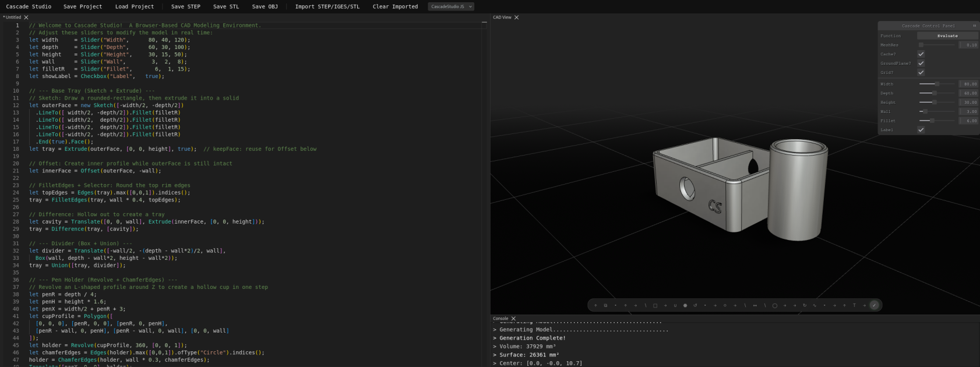The image size is (980, 367).
Task: Select the square shape tool in CAD toolbar
Action: (655, 305)
